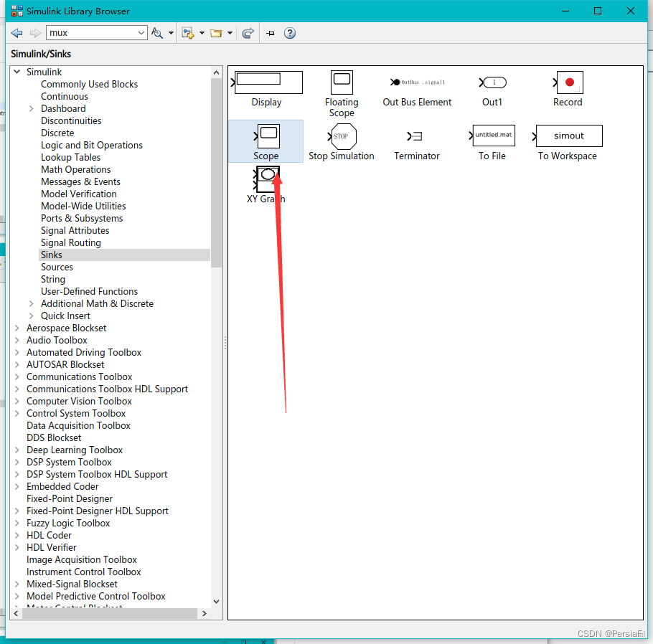Open the search box history dropdown
The image size is (653, 644).
point(141,33)
